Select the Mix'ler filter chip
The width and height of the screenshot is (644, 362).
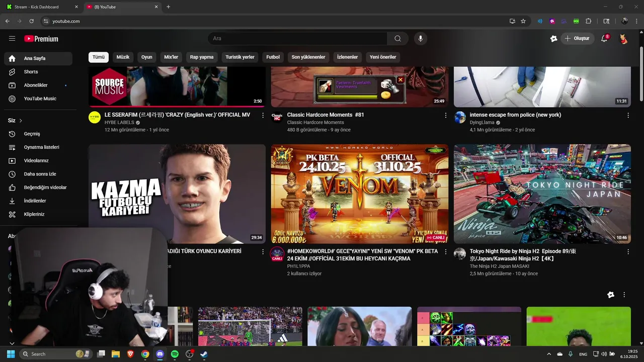[x=171, y=57]
